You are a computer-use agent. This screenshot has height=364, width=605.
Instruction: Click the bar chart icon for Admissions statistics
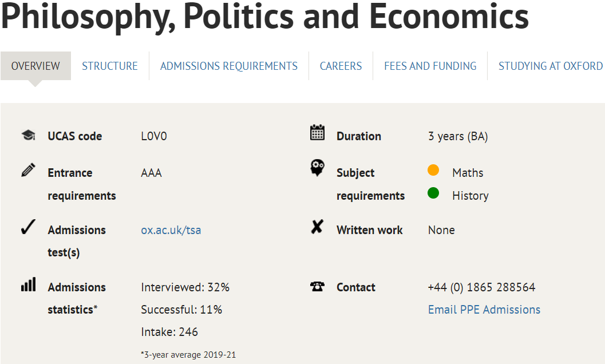coord(28,284)
